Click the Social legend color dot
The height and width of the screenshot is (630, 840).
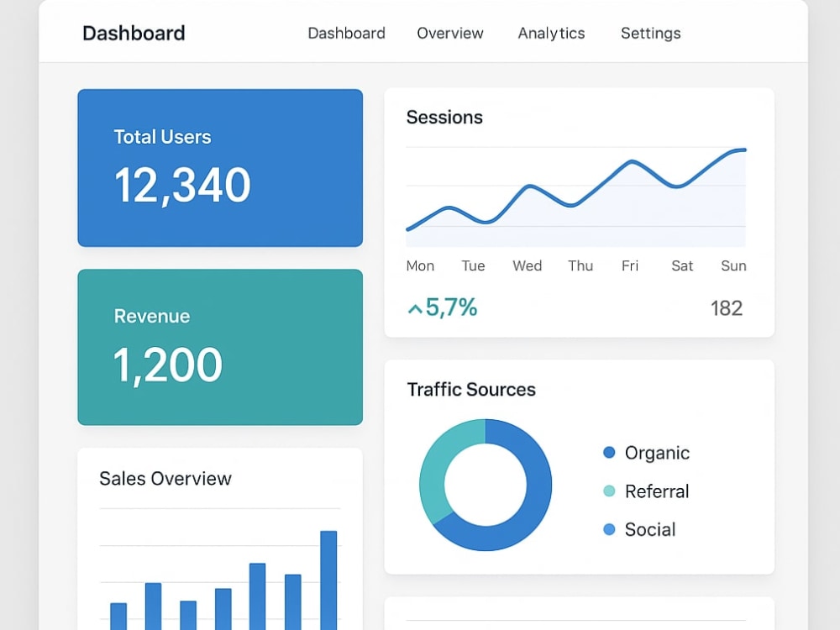pos(609,530)
